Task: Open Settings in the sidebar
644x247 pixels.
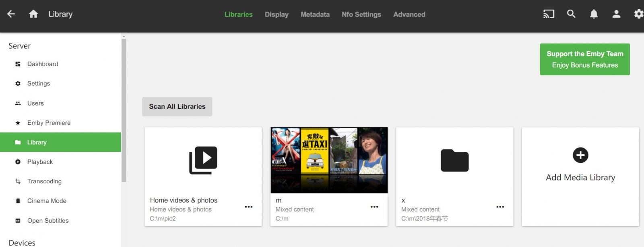Action: pos(60,83)
